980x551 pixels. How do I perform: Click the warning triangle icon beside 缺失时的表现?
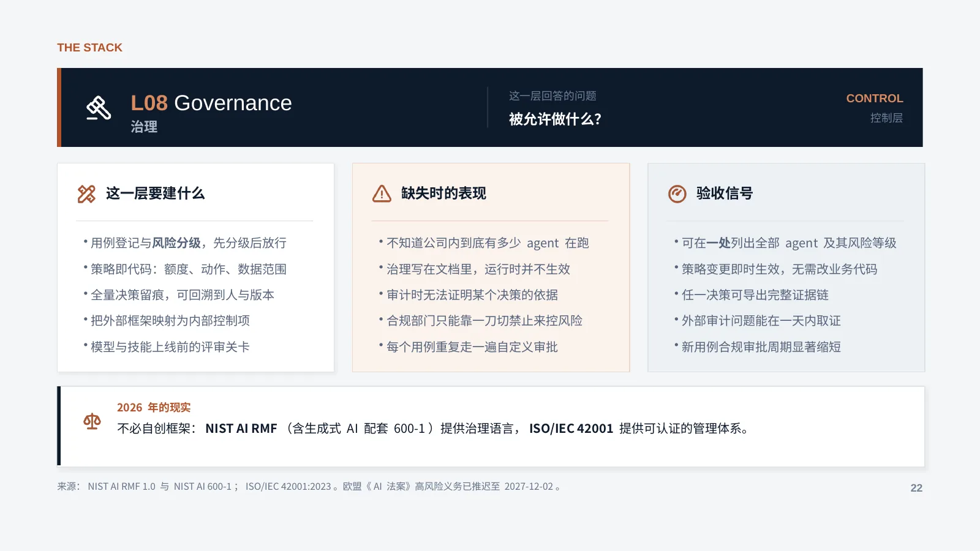click(x=382, y=194)
